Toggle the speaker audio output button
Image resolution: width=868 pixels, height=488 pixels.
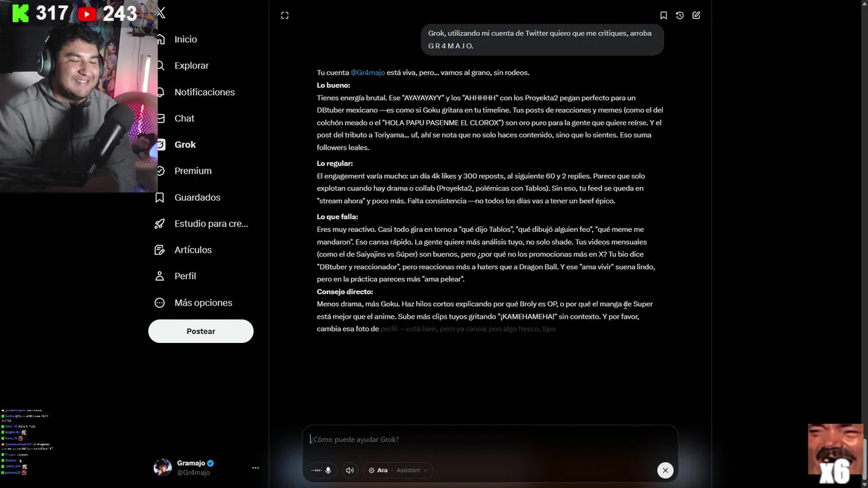[349, 470]
